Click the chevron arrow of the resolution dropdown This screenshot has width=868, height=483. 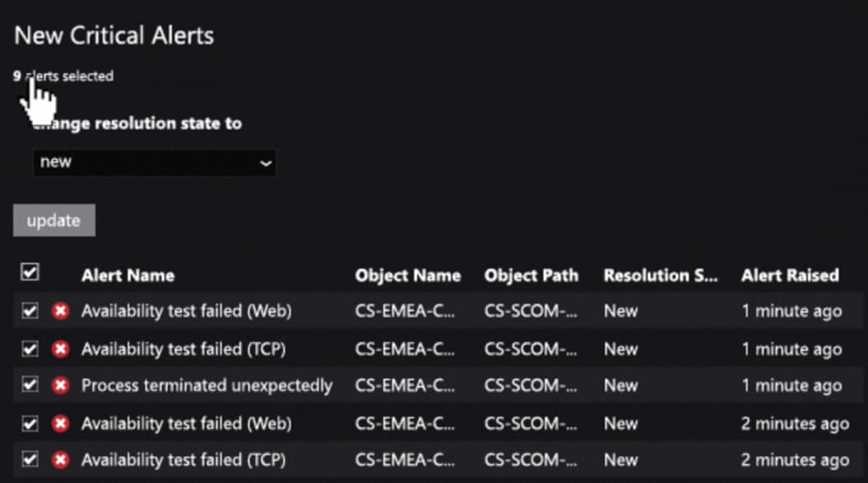(x=266, y=164)
